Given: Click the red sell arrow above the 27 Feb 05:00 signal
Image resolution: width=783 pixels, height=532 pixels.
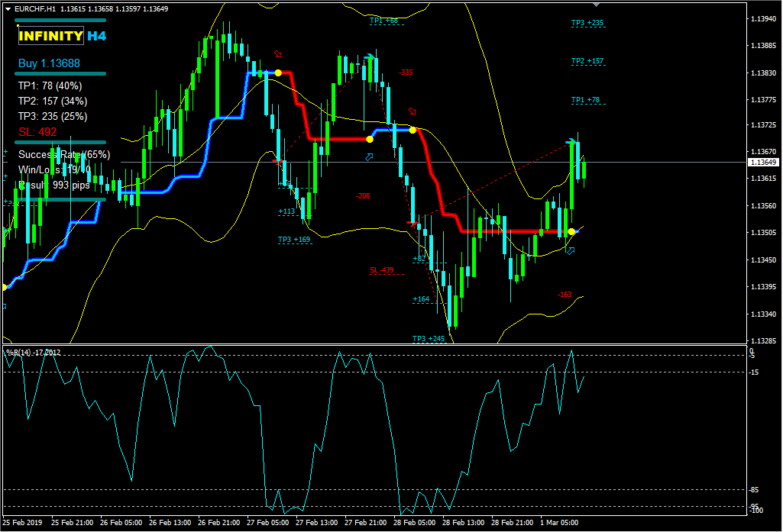Looking at the screenshot, I should [277, 54].
